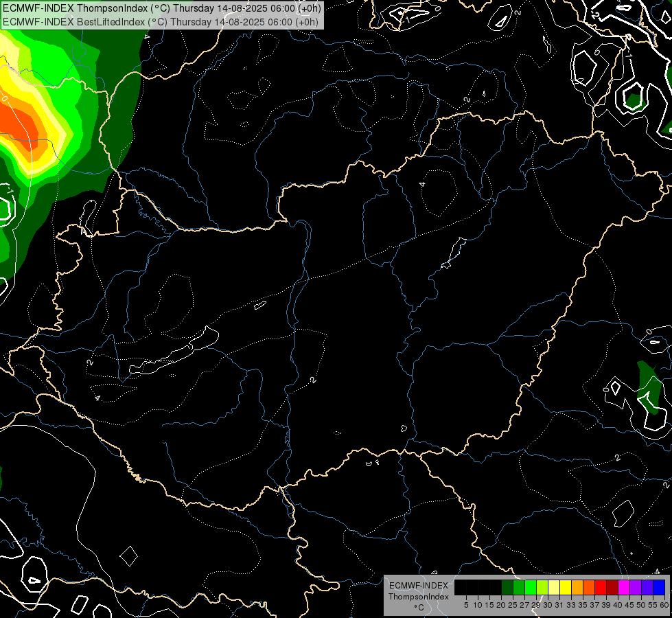Select the bright green 27–29 legend swatch
Image resolution: width=672 pixels, height=618 pixels.
coord(531,587)
